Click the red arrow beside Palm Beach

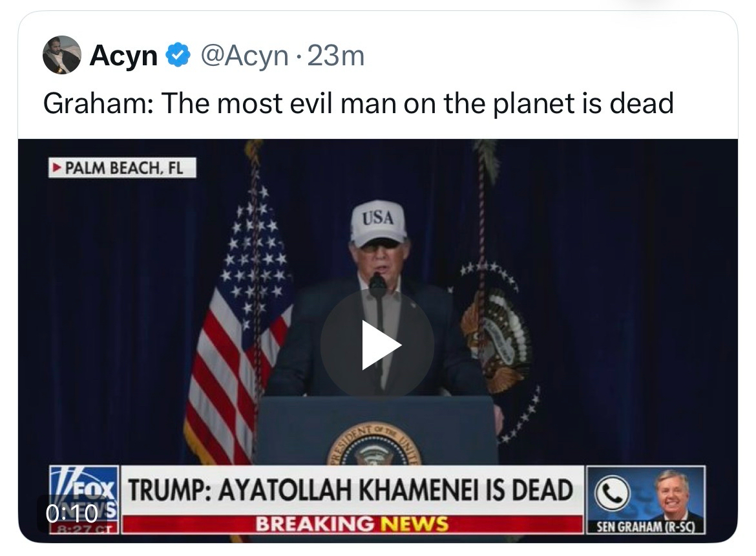point(57,169)
